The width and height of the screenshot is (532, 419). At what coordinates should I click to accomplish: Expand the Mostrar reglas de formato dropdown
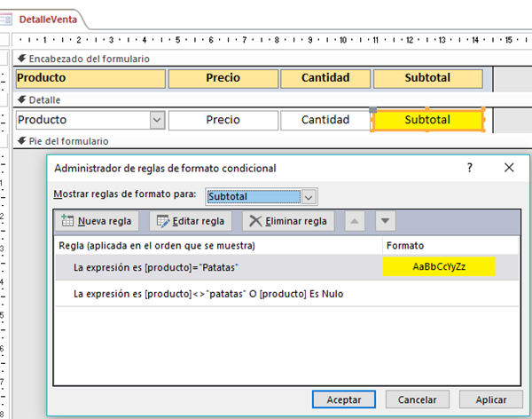(308, 196)
